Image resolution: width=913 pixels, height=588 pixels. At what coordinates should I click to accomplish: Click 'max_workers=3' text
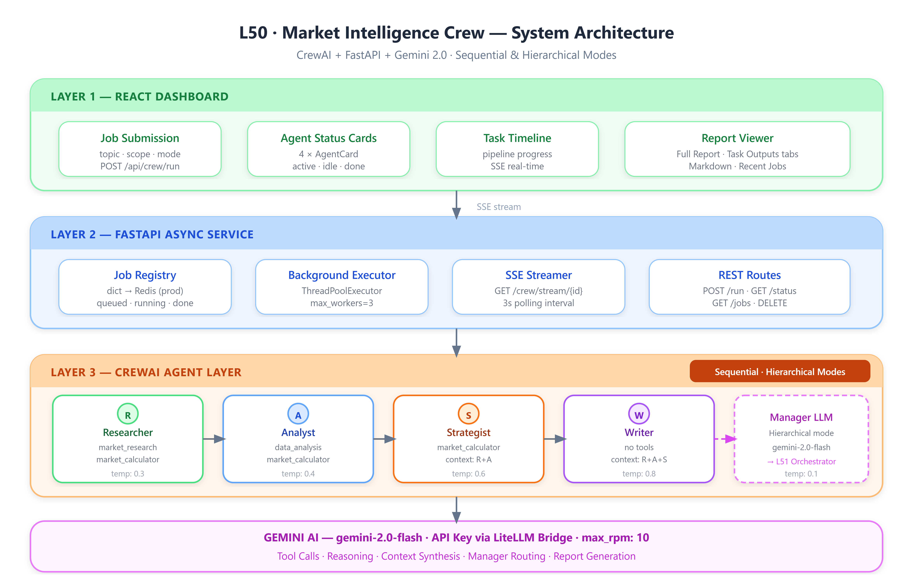click(x=342, y=303)
